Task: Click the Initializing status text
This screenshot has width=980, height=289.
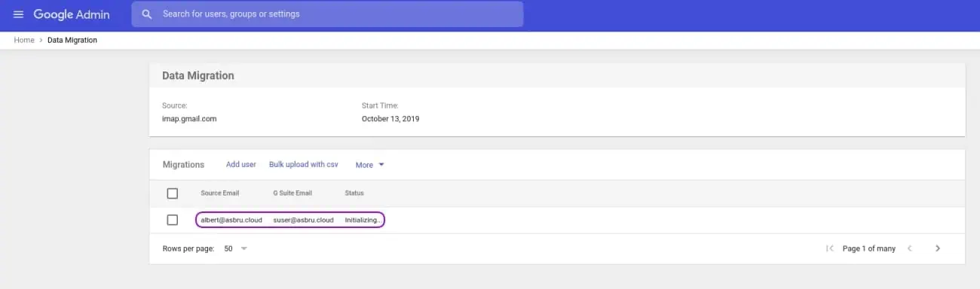Action: tap(363, 220)
